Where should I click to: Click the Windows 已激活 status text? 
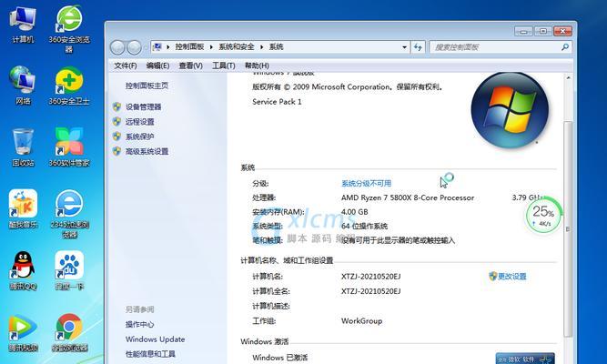coord(280,358)
